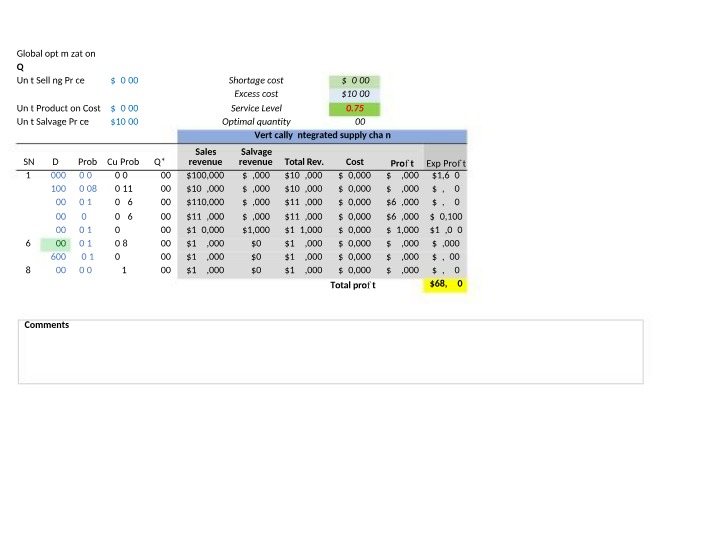The width and height of the screenshot is (714, 552).
Task: Click the 'Salvage revenue' column header
Action: [x=255, y=157]
